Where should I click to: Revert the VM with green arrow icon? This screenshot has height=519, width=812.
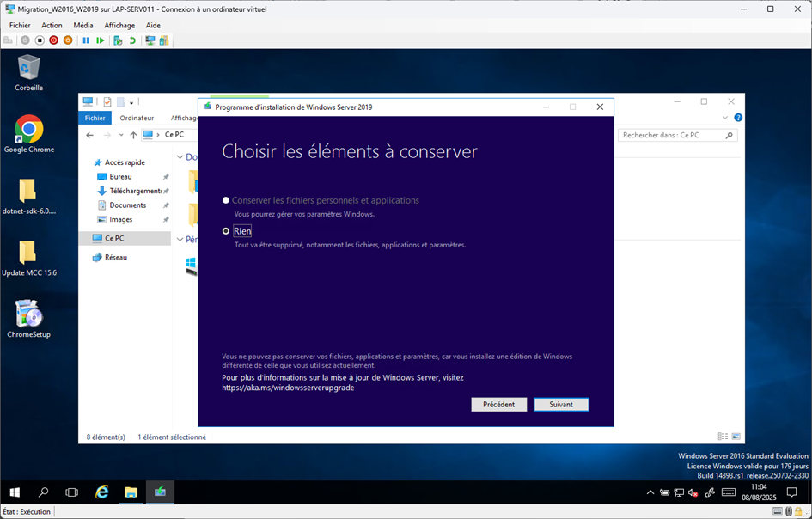pos(132,40)
